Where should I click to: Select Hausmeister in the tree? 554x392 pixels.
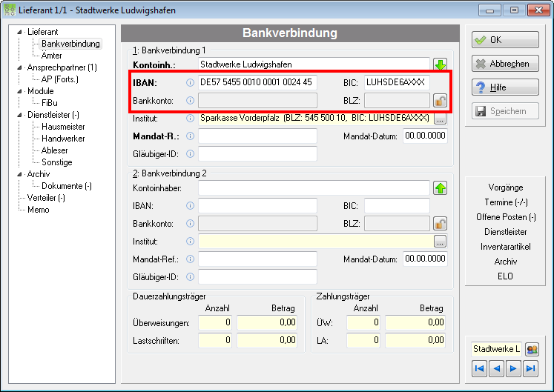[63, 127]
